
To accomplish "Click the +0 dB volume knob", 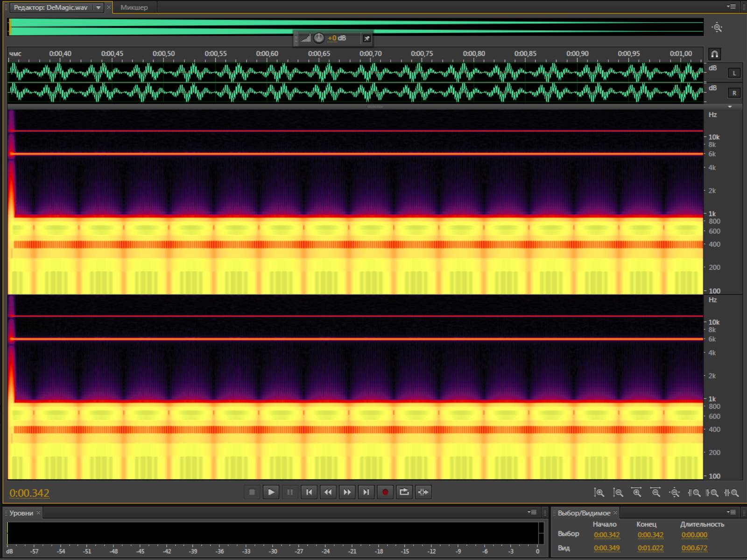I will pyautogui.click(x=319, y=38).
